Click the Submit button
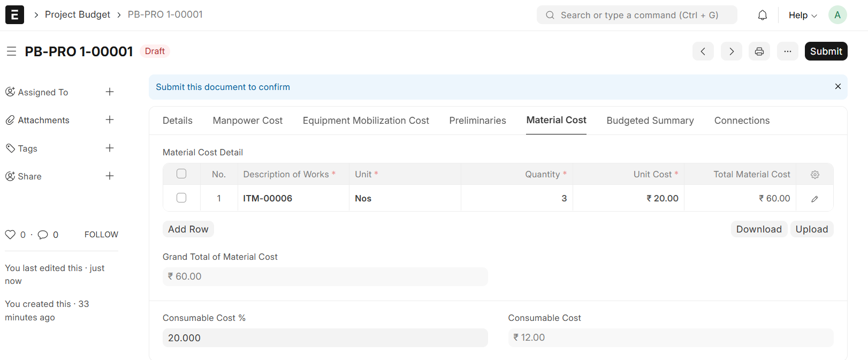The height and width of the screenshot is (360, 868). [x=825, y=51]
